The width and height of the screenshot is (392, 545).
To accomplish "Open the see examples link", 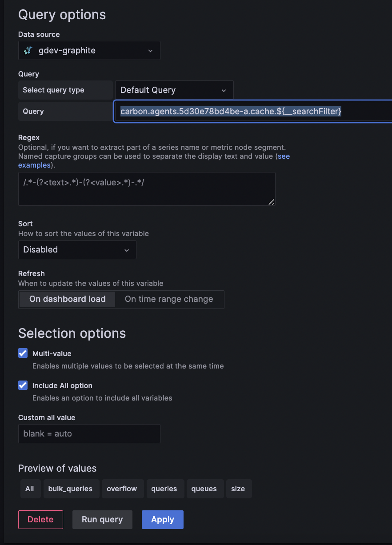I will (284, 156).
